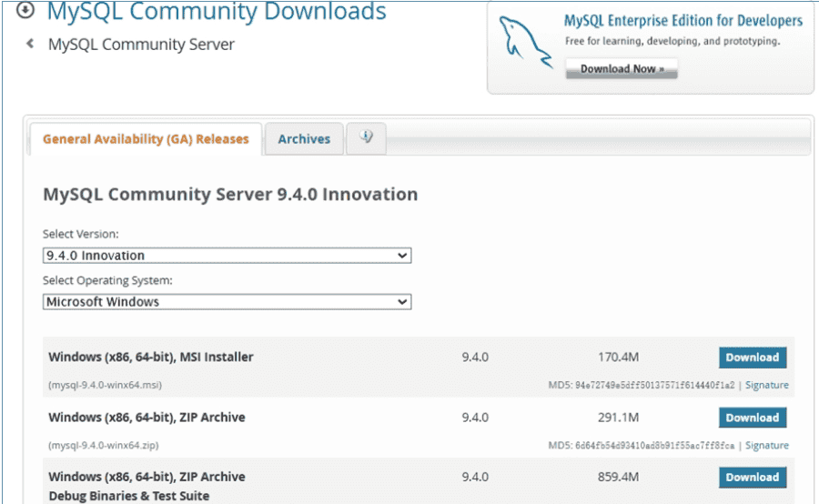Download the Windows ZIP Archive 291.1M

(753, 418)
